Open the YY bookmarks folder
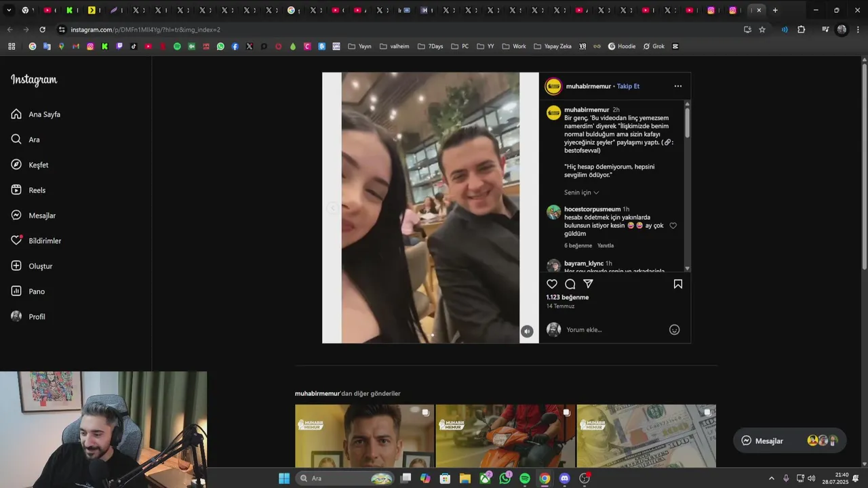The image size is (868, 488). [486, 46]
